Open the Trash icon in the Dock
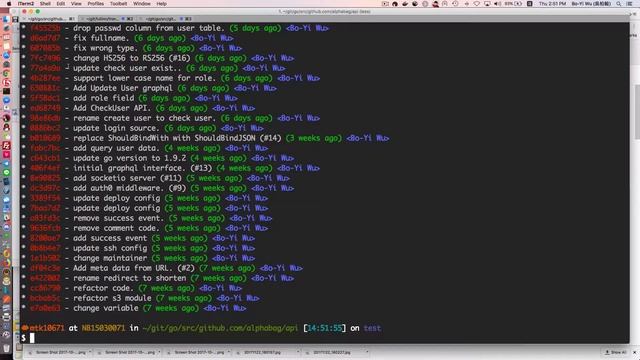 (7, 348)
